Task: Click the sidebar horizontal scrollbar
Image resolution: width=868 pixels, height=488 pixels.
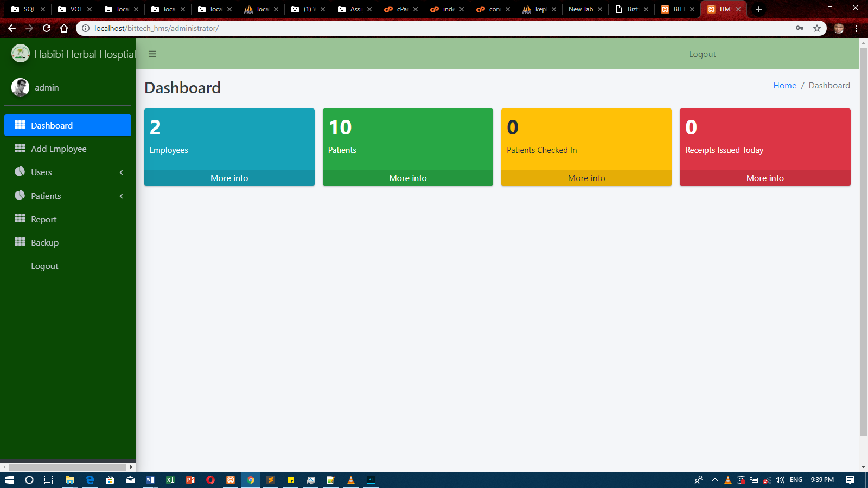Action: (67, 467)
